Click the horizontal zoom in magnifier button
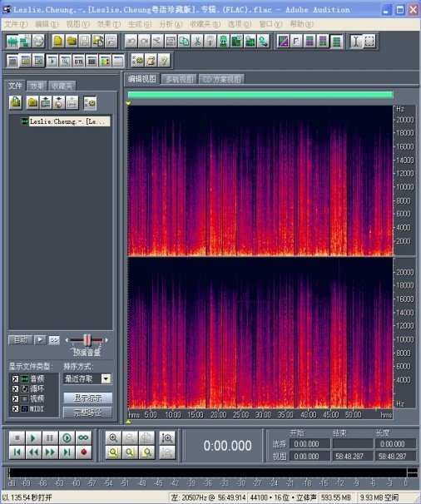Screen dimensions: 421x504 coord(113,437)
